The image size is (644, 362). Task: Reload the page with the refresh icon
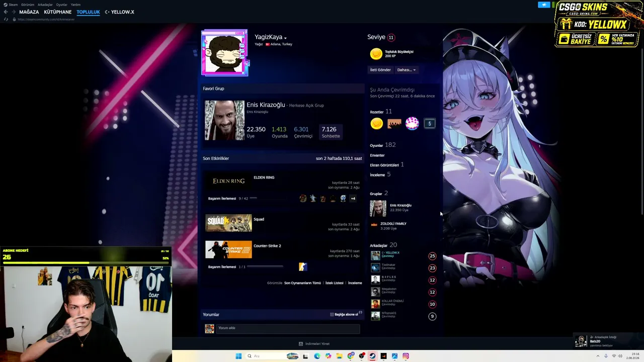[x=6, y=20]
